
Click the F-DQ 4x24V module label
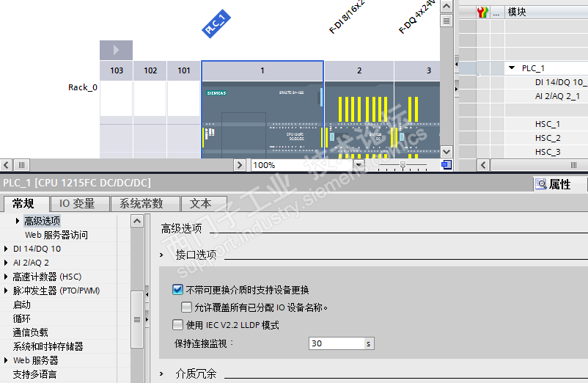[417, 16]
